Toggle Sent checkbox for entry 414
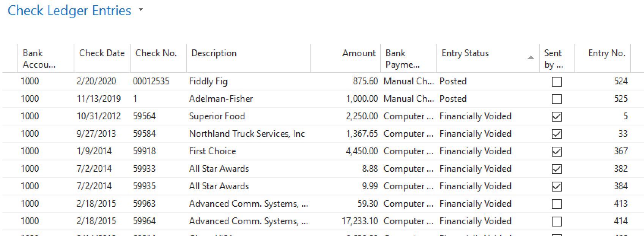Screen dimensions: 644x236 click(556, 222)
